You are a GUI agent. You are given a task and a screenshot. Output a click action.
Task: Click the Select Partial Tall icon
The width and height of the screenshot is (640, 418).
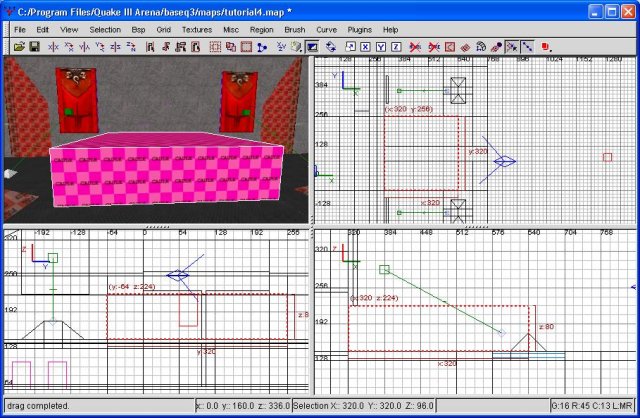[180, 47]
